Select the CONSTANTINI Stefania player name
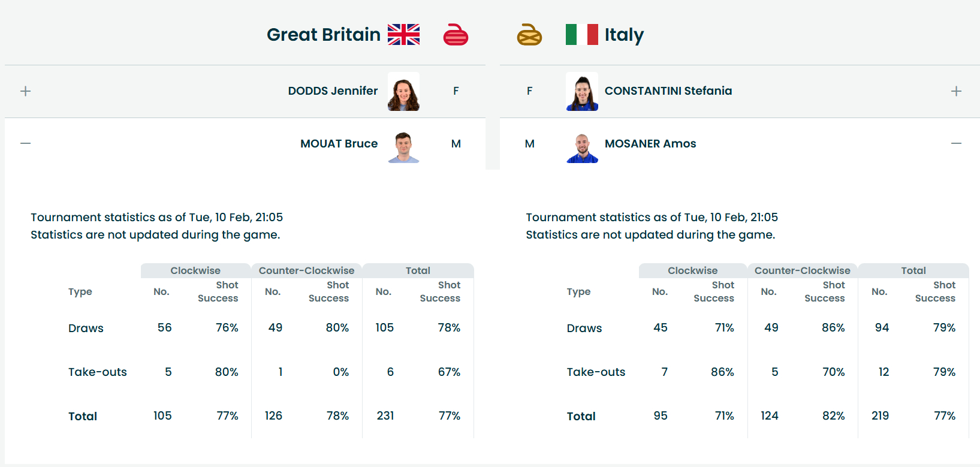The height and width of the screenshot is (467, 980). tap(668, 91)
